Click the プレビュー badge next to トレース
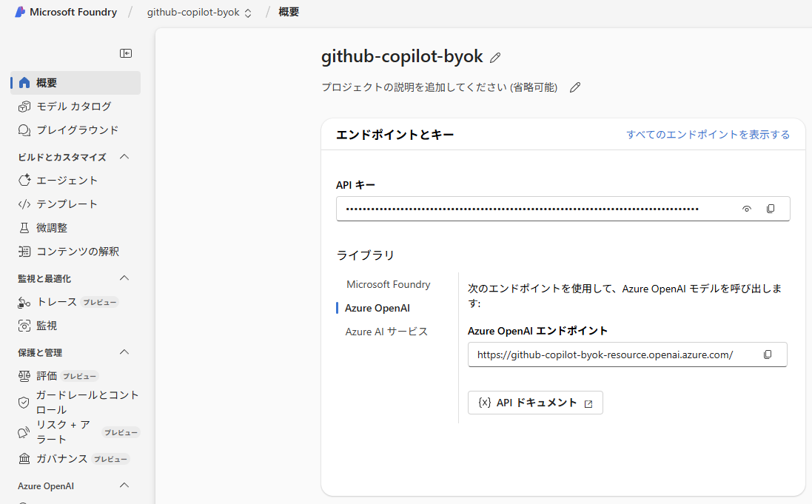The image size is (812, 504). click(100, 303)
